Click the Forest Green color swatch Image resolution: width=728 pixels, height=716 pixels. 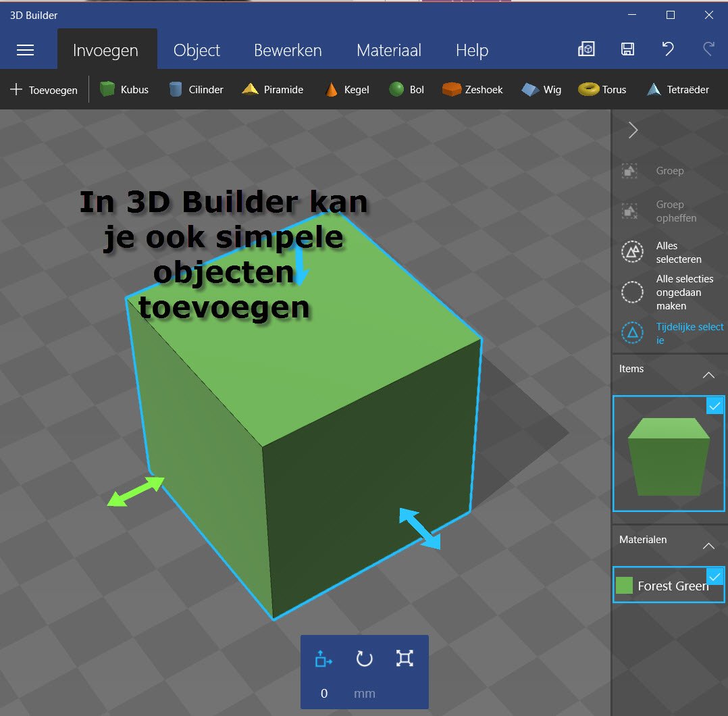click(624, 586)
